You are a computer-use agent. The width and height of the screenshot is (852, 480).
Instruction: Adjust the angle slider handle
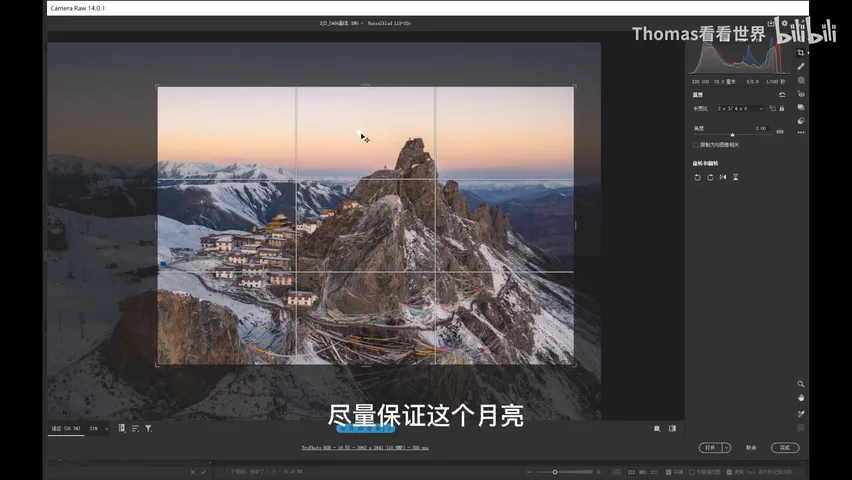point(732,134)
